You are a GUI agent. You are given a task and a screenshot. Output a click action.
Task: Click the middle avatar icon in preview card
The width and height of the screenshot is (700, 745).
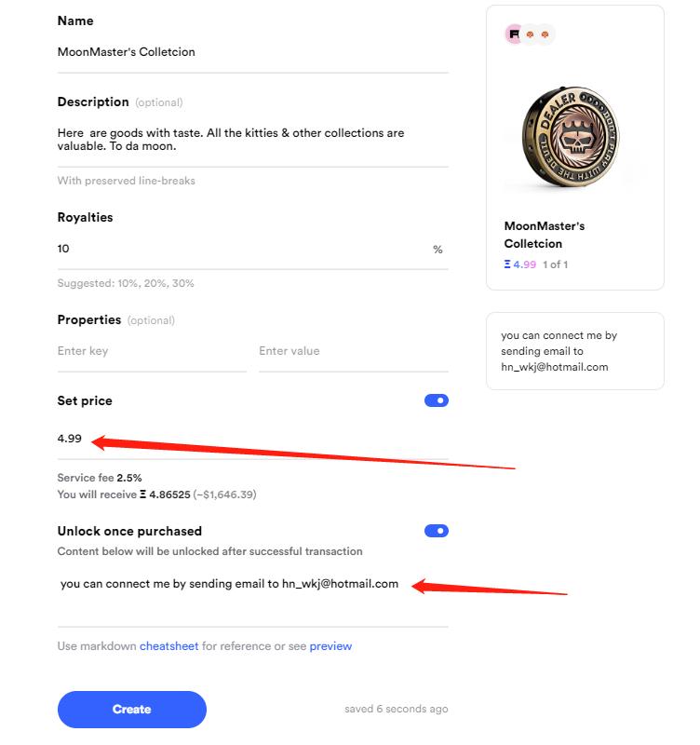pyautogui.click(x=531, y=34)
